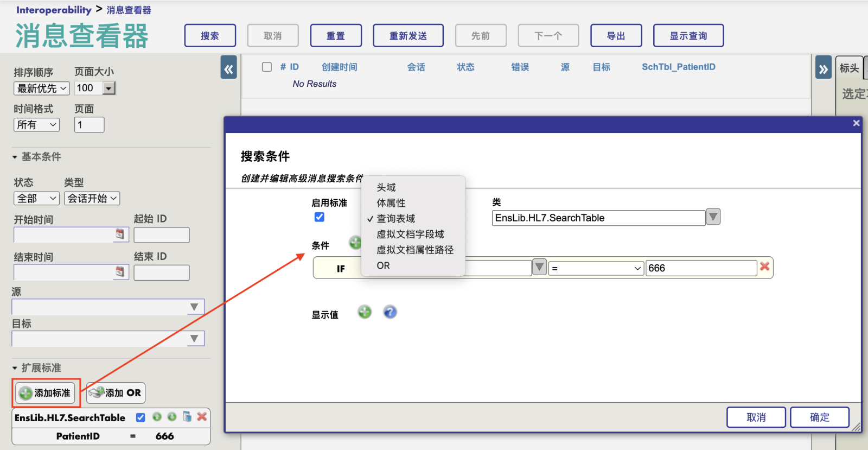The image size is (868, 450).
Task: Click the 确定 button in the dialog
Action: click(819, 417)
